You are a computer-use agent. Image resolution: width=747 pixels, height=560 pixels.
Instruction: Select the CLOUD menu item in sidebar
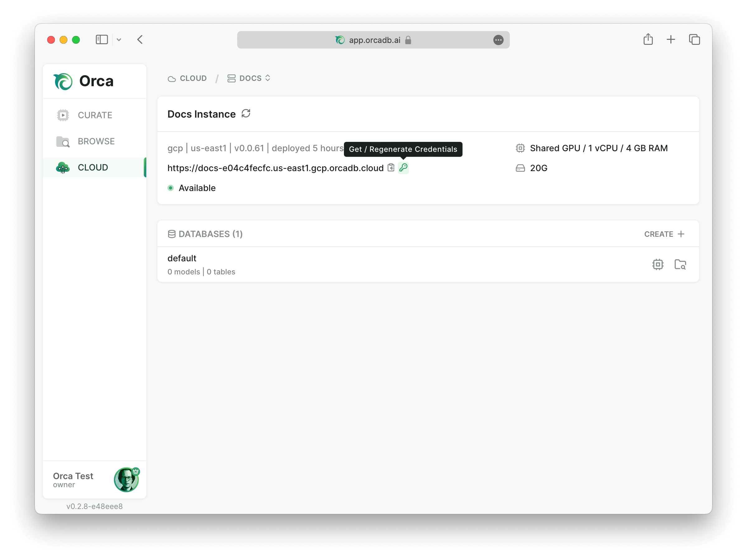[x=93, y=168]
